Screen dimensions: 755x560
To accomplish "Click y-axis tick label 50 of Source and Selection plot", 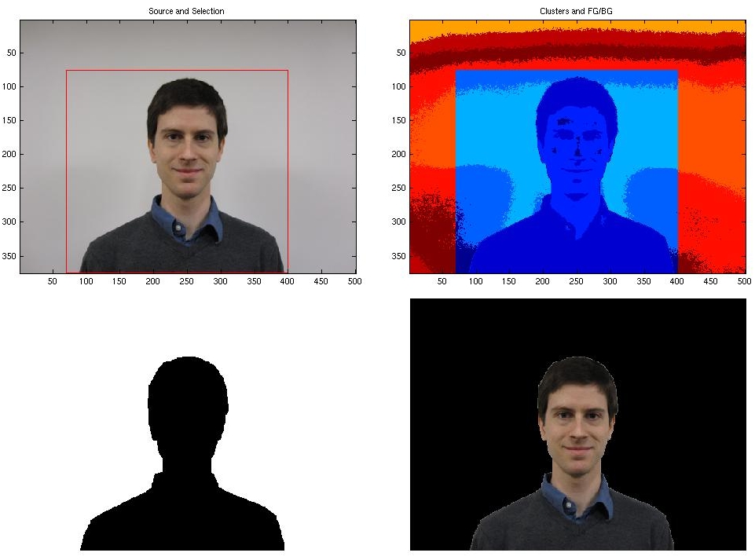I will coord(12,53).
